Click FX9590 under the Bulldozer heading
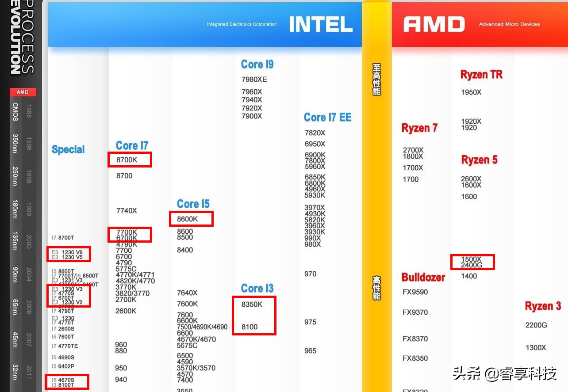 415,292
